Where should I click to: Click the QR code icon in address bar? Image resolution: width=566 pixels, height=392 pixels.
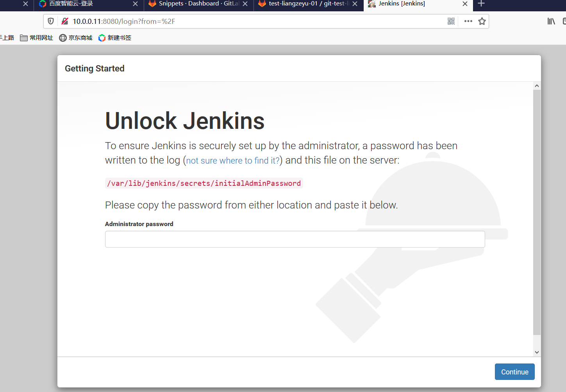451,21
